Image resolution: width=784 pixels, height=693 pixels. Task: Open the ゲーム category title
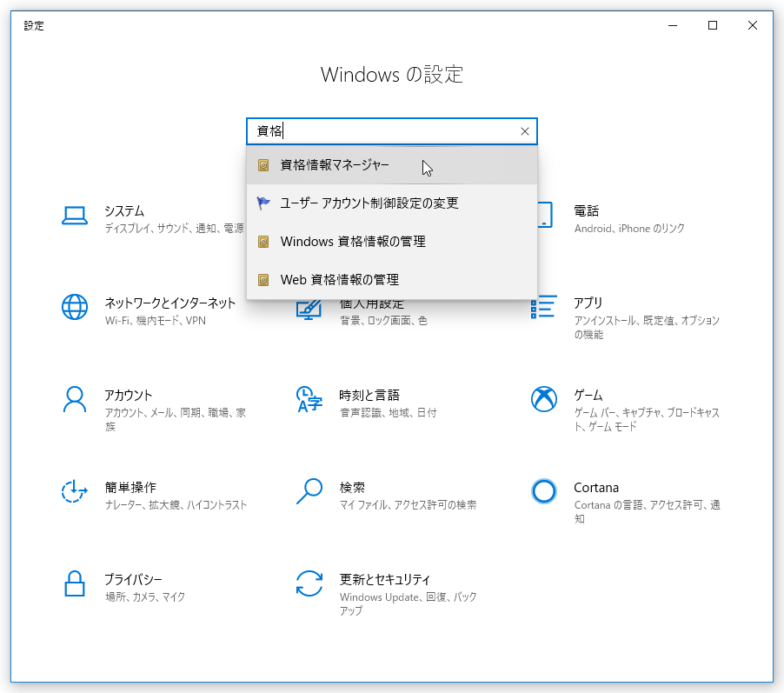click(588, 396)
